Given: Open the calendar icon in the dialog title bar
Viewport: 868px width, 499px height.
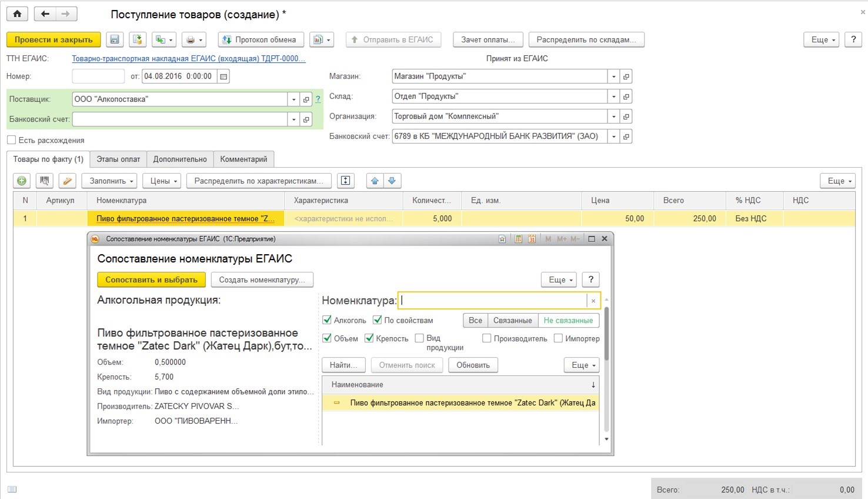Looking at the screenshot, I should tap(532, 239).
